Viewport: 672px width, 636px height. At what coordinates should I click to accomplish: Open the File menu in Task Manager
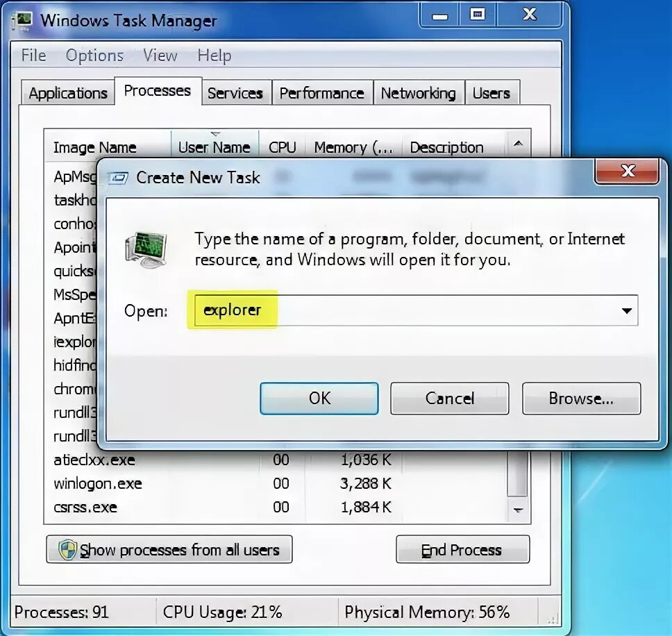point(34,56)
